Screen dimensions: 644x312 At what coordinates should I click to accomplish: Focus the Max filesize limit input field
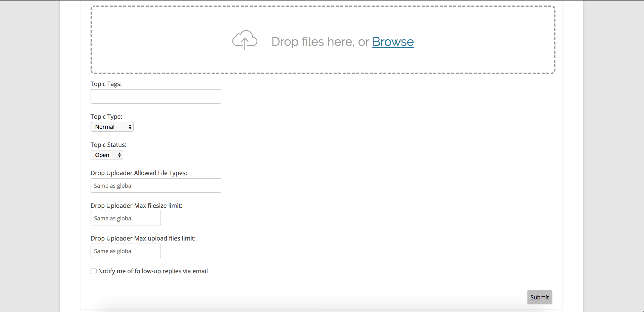(126, 218)
